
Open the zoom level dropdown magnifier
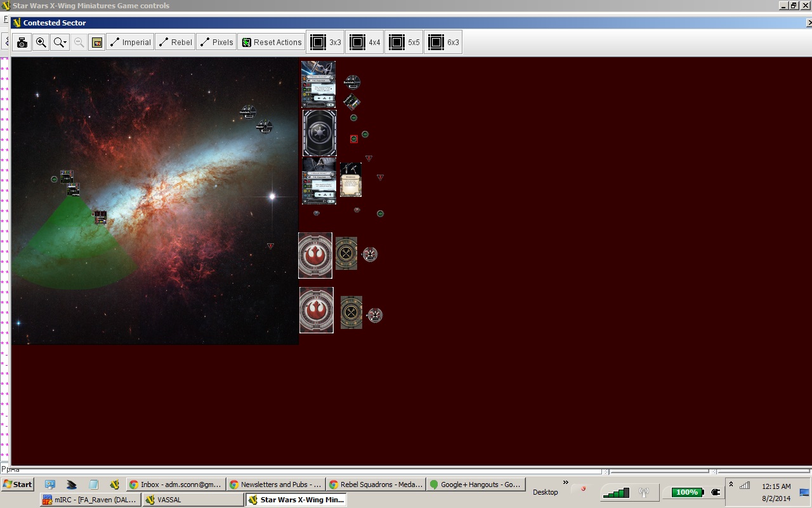tap(60, 43)
